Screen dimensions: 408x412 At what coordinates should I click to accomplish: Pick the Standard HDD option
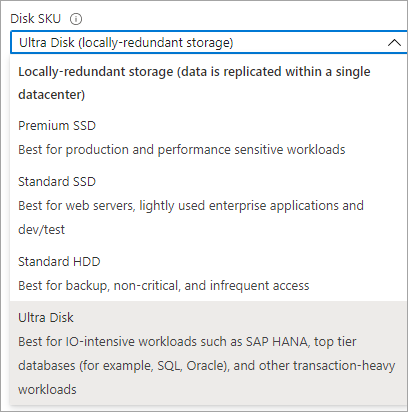pos(209,273)
